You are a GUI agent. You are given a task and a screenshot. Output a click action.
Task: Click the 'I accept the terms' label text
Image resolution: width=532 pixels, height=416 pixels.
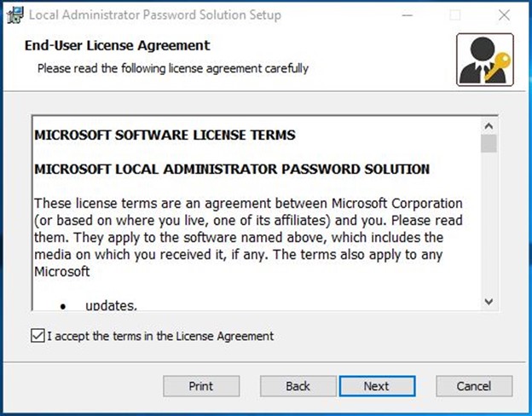coord(160,336)
